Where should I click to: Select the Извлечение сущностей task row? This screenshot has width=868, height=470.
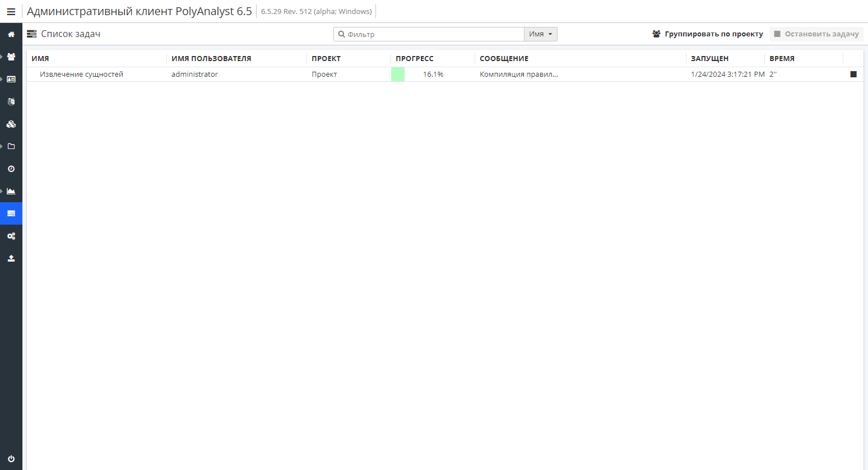[445, 74]
